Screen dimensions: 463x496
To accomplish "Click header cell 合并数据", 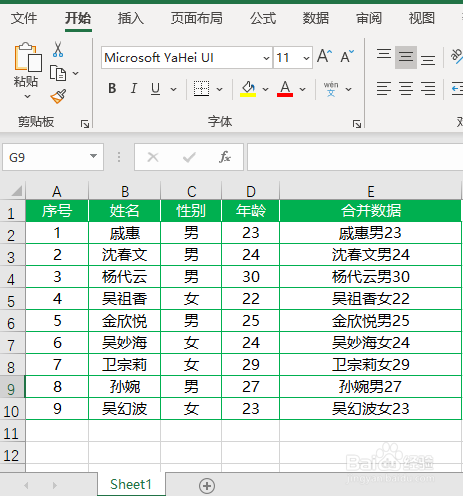I will (x=371, y=211).
